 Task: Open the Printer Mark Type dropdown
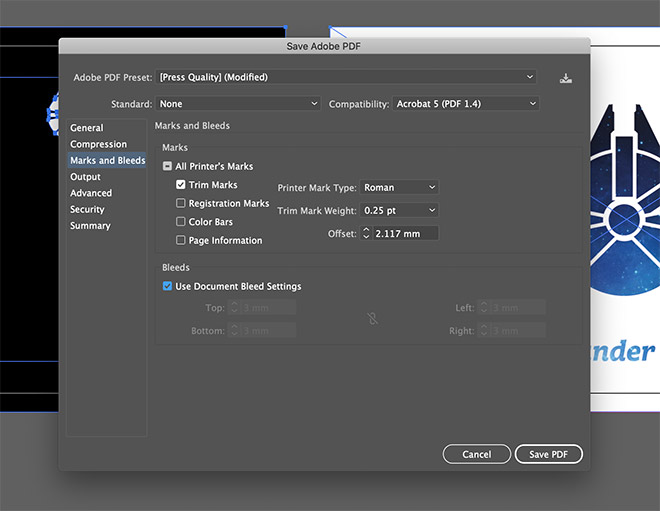[399, 187]
